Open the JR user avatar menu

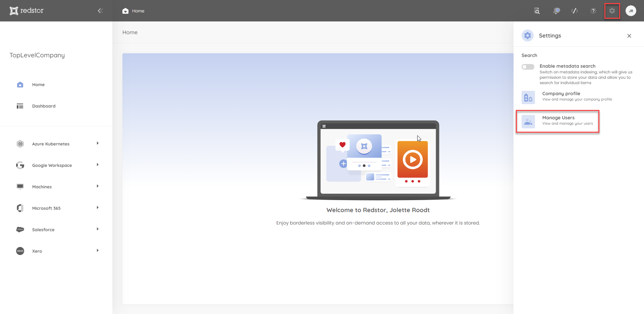(x=631, y=11)
